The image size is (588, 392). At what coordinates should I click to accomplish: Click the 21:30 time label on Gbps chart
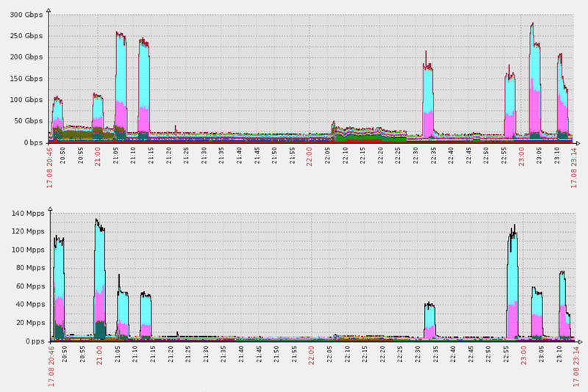coord(204,155)
